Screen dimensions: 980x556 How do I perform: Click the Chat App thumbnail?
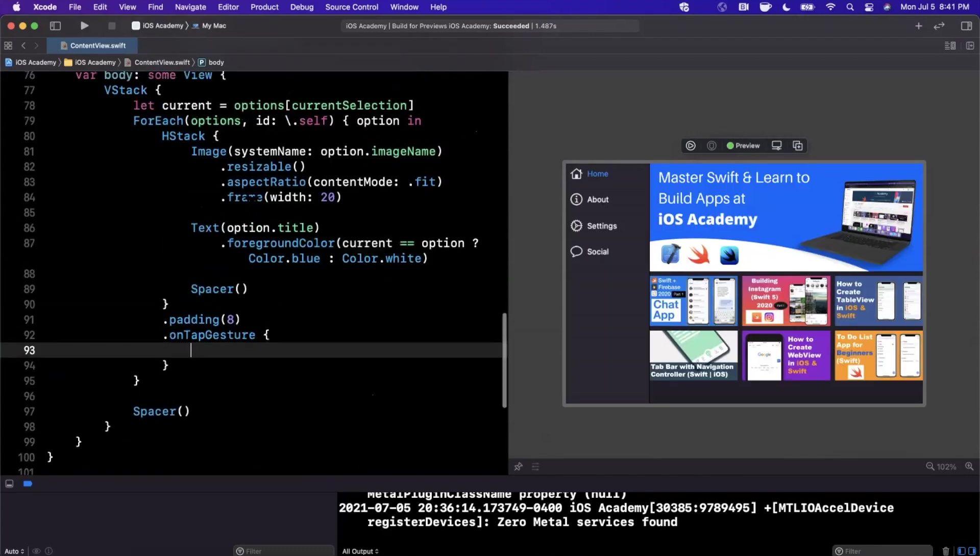pos(694,301)
